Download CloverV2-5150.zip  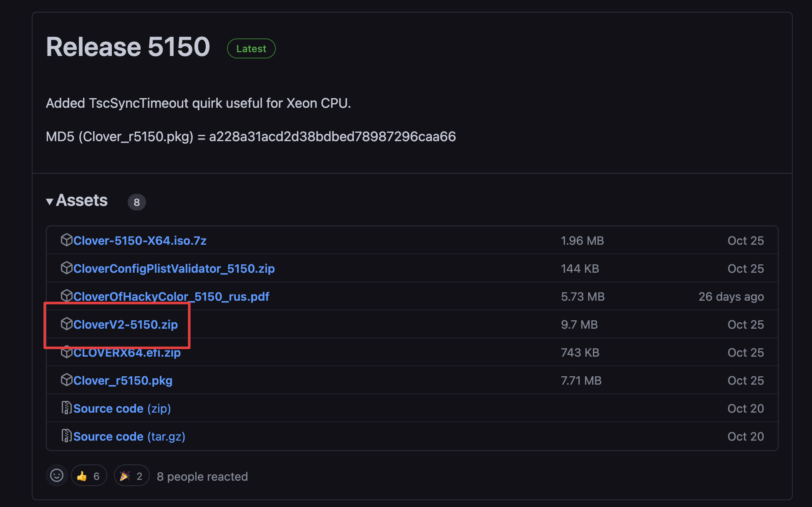126,325
